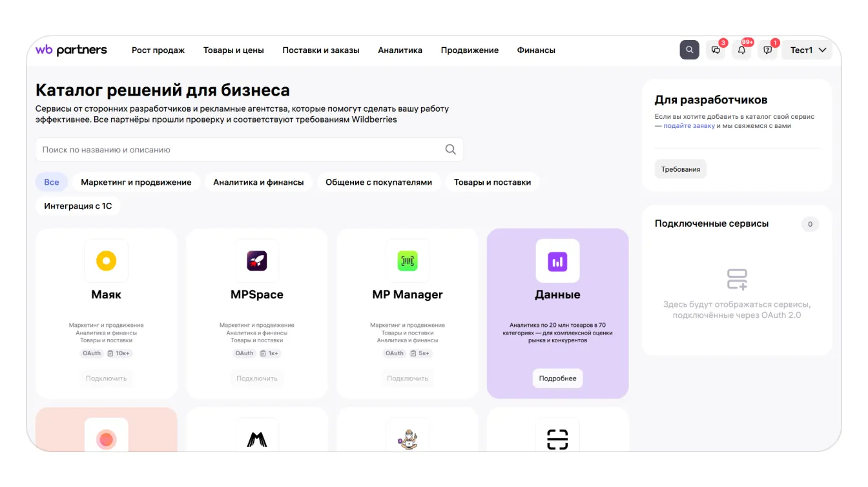This screenshot has height=487, width=868.
Task: Click the MP Manager barcode icon
Action: (x=407, y=261)
